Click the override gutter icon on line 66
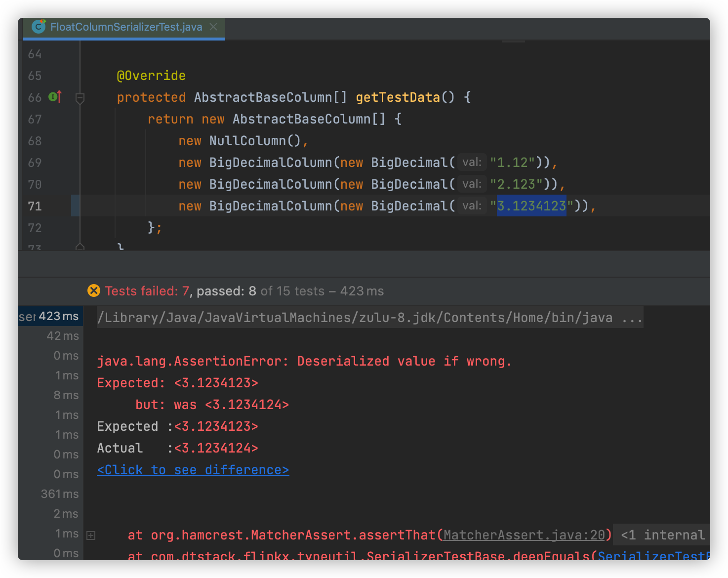The width and height of the screenshot is (728, 578). [x=55, y=97]
